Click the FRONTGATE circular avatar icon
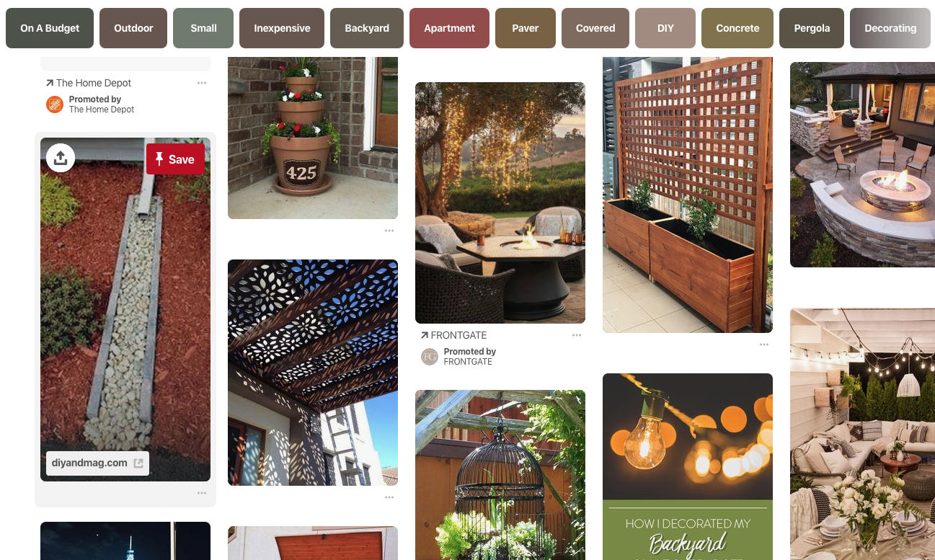Viewport: 935px width, 560px height. click(430, 357)
